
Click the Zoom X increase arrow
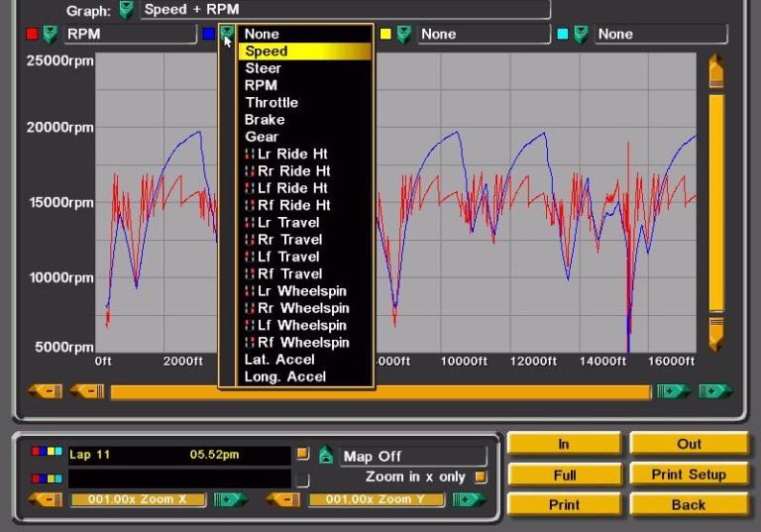231,499
